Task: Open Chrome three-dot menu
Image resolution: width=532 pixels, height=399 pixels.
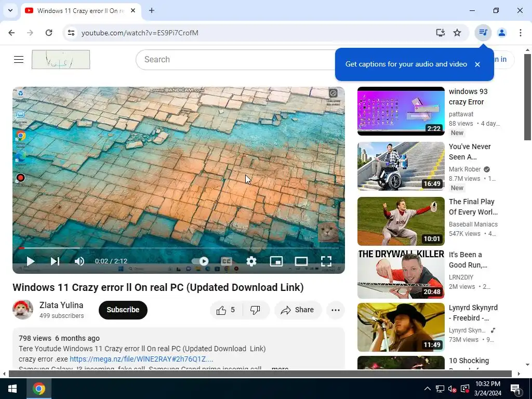Action: (x=521, y=33)
